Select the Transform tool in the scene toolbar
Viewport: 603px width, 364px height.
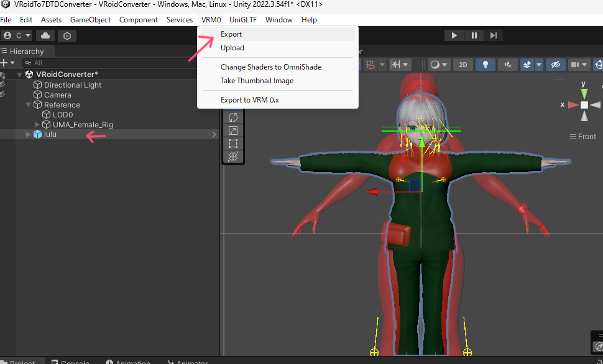pyautogui.click(x=233, y=157)
